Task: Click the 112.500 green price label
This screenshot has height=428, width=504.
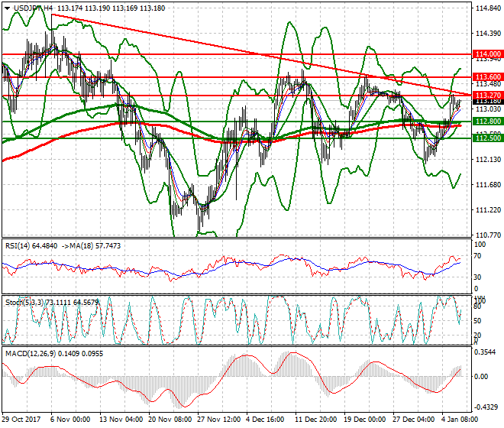Action: [x=486, y=138]
